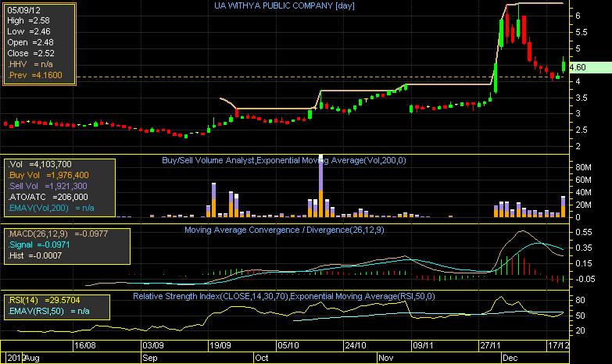Screen dimensions: 612x364
Task: Click the 80 label on RSI axis
Action: (581, 300)
